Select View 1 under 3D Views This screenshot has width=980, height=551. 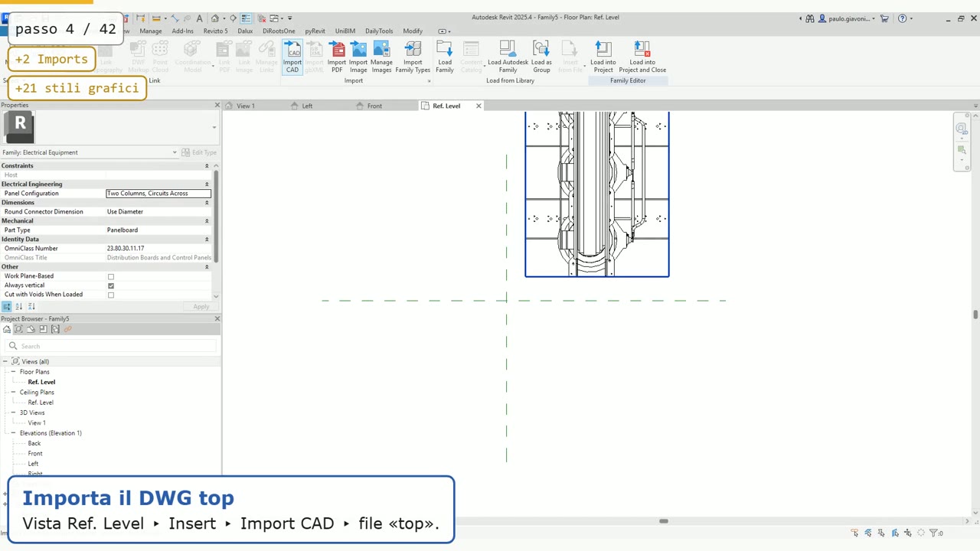click(37, 422)
